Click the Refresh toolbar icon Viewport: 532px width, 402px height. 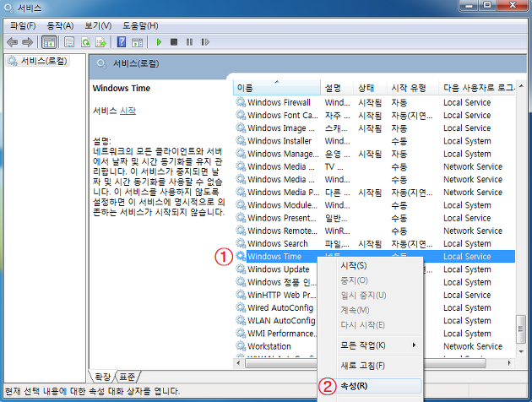(x=85, y=42)
